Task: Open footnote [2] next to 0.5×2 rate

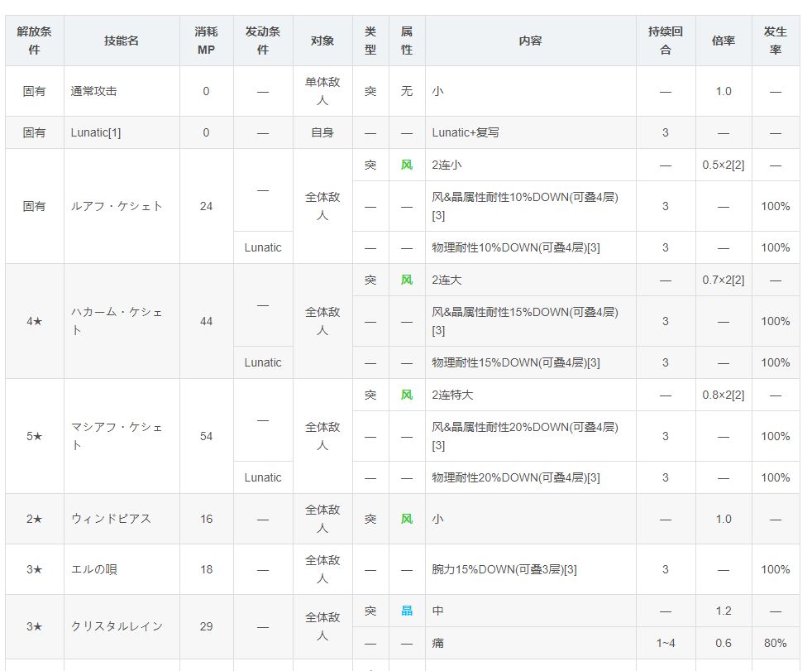Action: coord(738,165)
